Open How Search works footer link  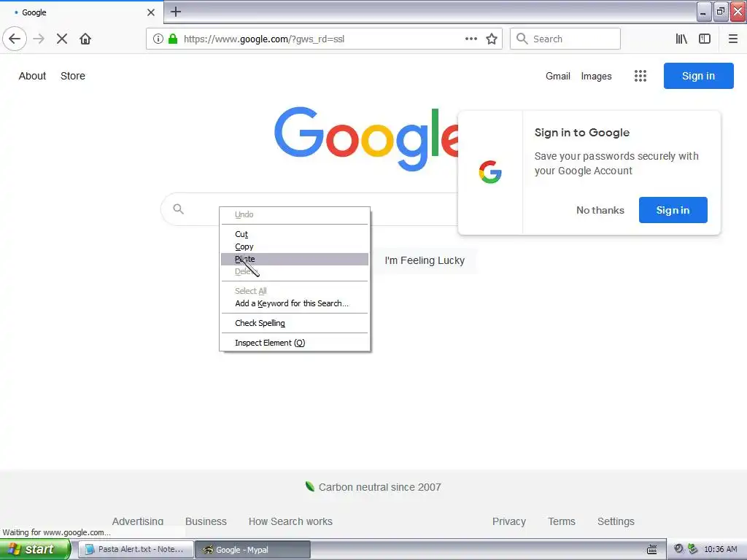click(x=290, y=521)
